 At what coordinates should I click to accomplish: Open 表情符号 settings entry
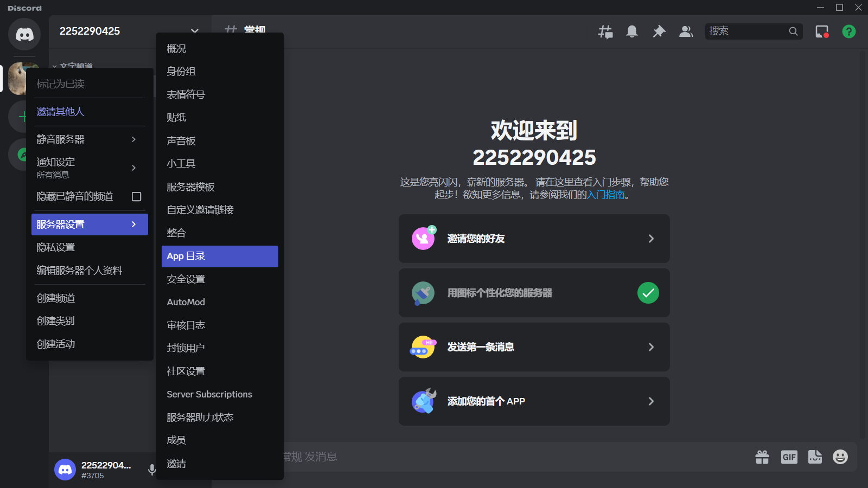coord(220,95)
